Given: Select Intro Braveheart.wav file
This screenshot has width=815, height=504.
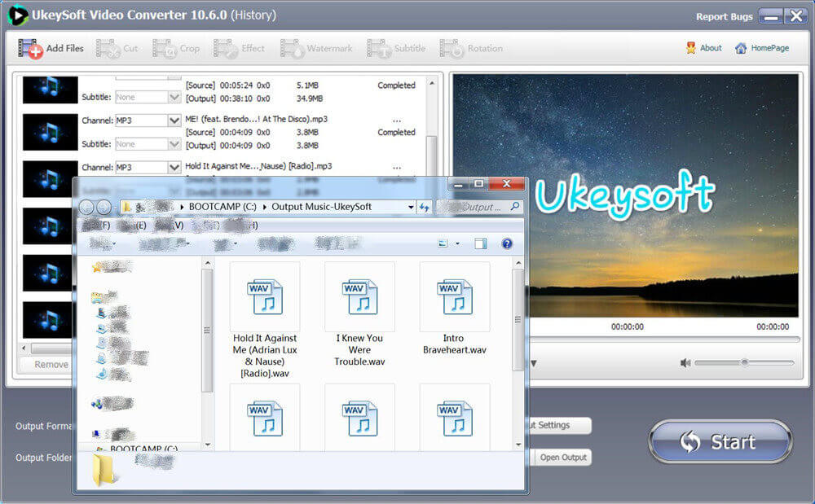Looking at the screenshot, I should tap(454, 309).
